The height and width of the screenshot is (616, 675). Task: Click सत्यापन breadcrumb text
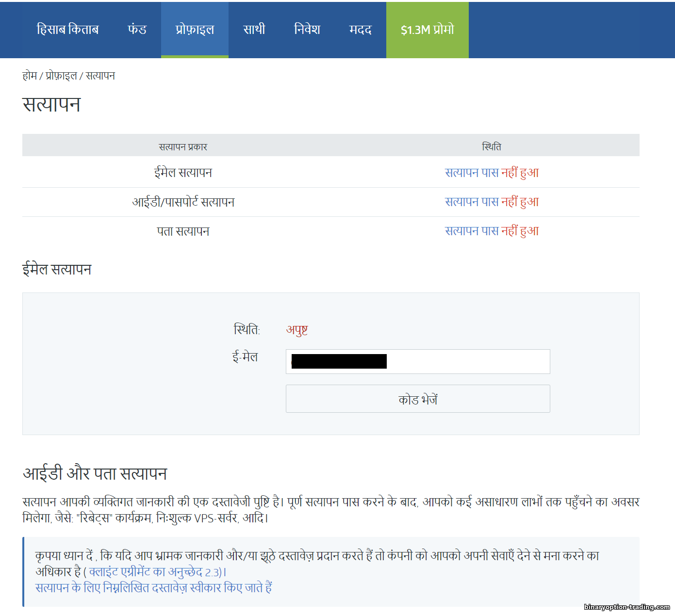100,76
